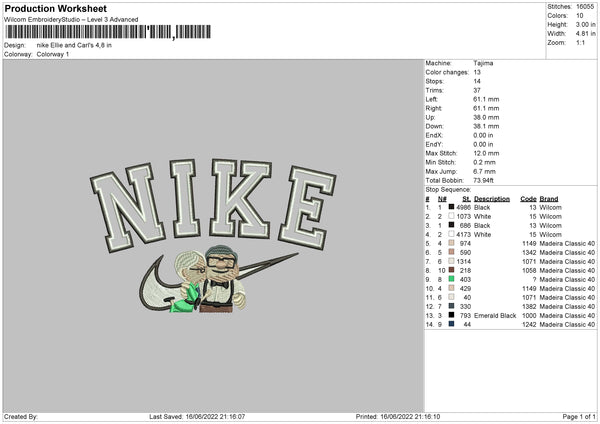600x424 pixels.
Task: Click the code 1342 in stop row 6
Action: coord(529,253)
